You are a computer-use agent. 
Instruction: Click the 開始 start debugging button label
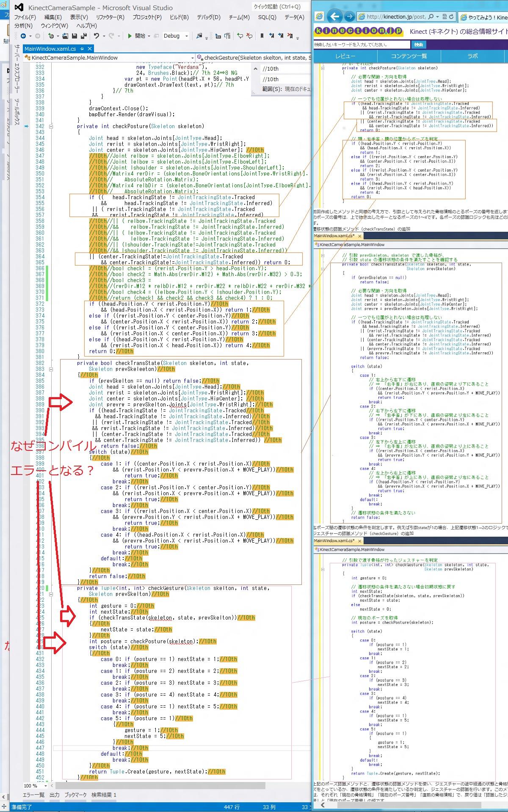pyautogui.click(x=140, y=36)
